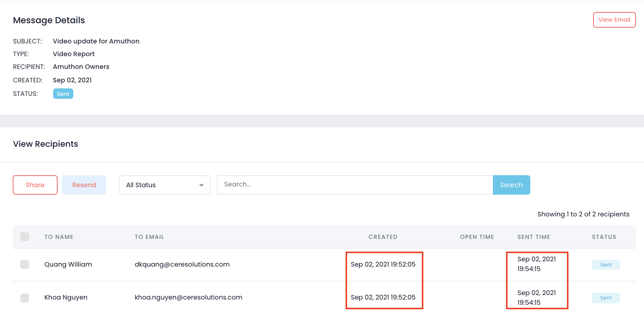Click the email dkquang@ceresolutions.com
This screenshot has width=644, height=319.
click(182, 264)
